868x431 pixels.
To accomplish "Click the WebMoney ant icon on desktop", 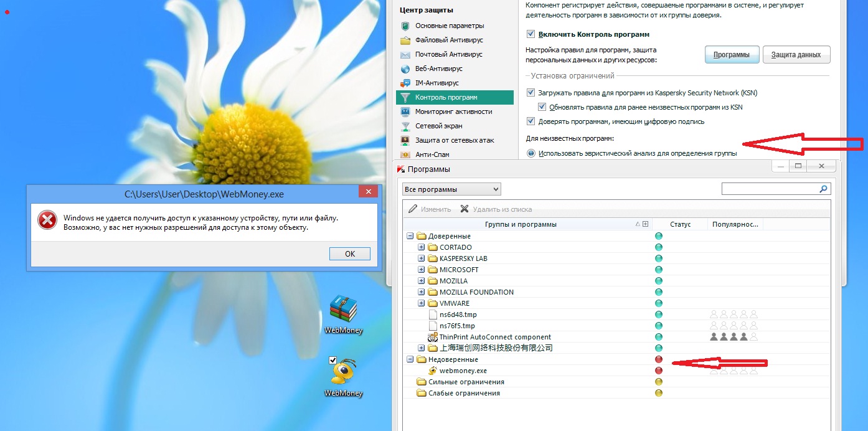I will (x=344, y=371).
